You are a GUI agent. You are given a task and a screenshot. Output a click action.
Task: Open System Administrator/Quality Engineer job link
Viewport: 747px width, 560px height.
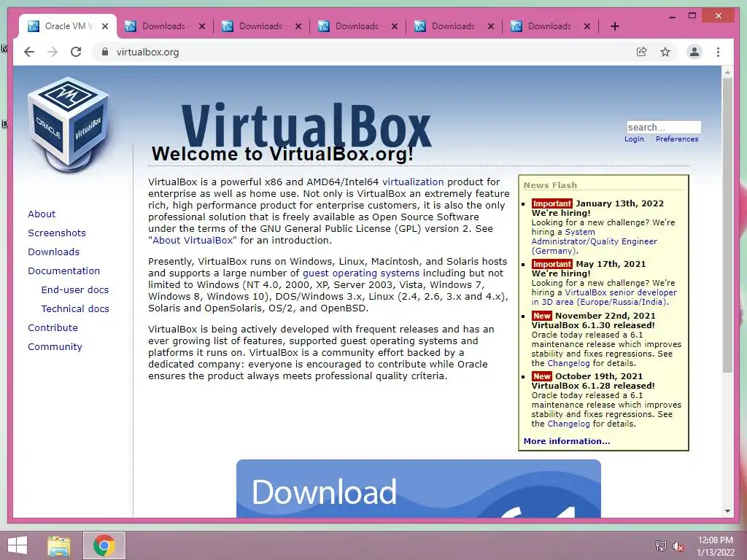[594, 241]
